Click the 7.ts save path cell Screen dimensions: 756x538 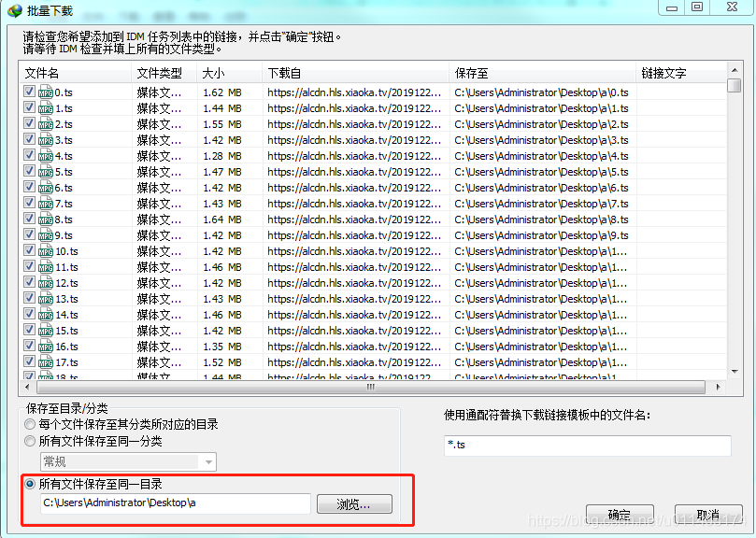tap(541, 204)
